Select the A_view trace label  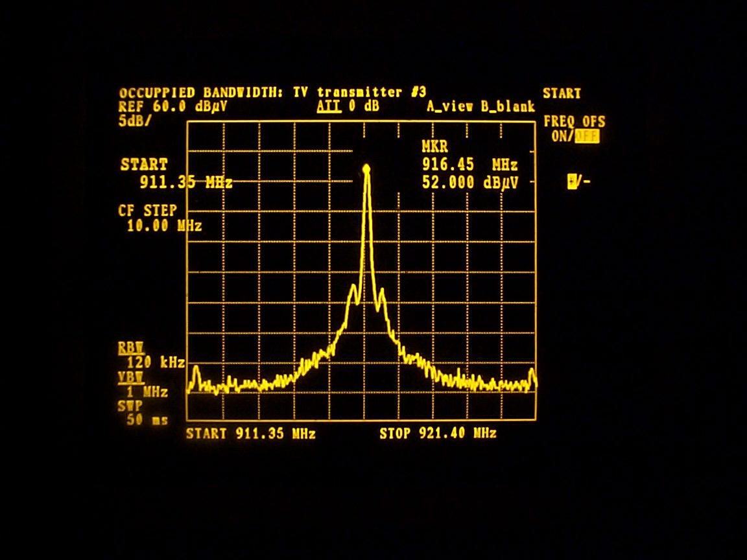[451, 107]
